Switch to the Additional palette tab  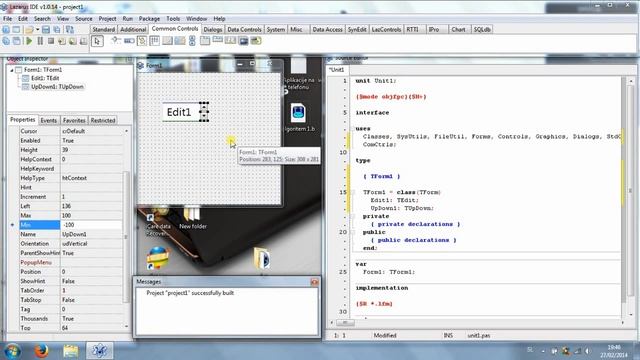[133, 29]
